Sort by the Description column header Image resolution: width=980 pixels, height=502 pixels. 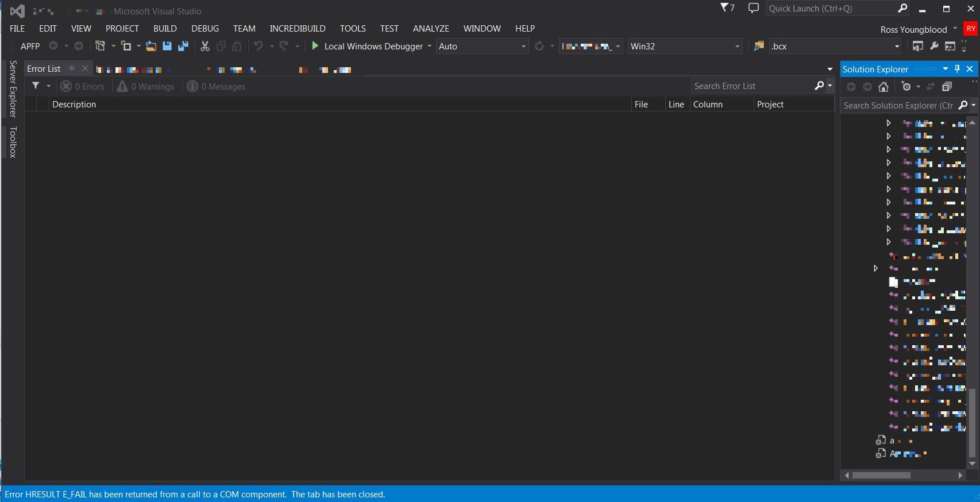point(74,104)
